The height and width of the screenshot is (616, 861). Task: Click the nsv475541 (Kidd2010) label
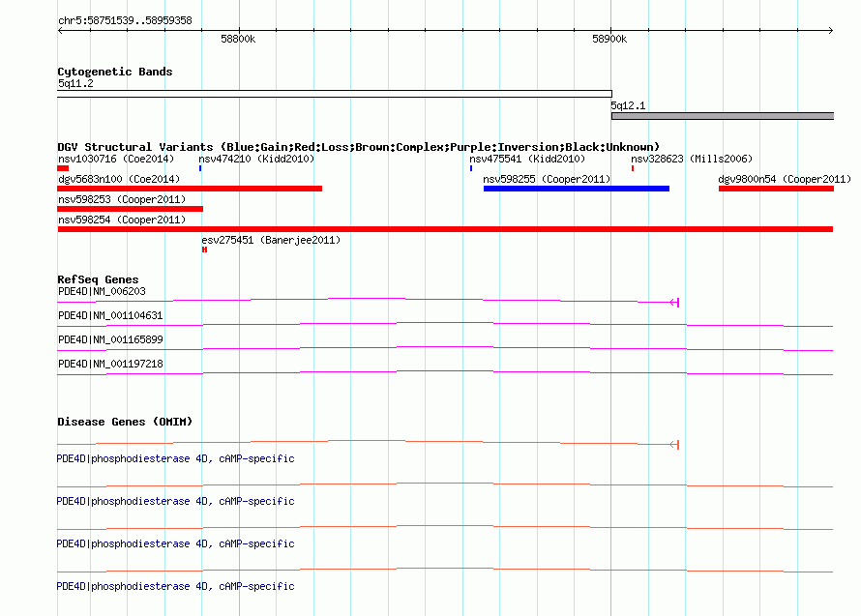tap(527, 159)
